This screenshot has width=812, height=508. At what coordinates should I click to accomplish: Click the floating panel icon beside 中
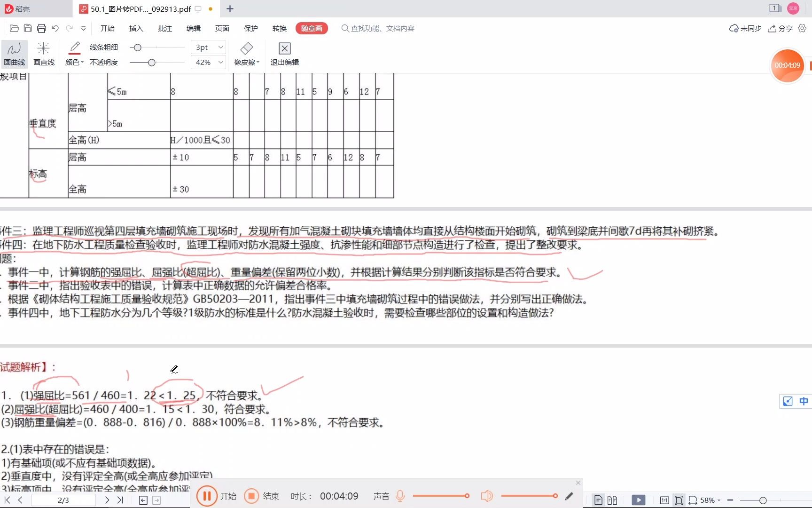tap(788, 401)
